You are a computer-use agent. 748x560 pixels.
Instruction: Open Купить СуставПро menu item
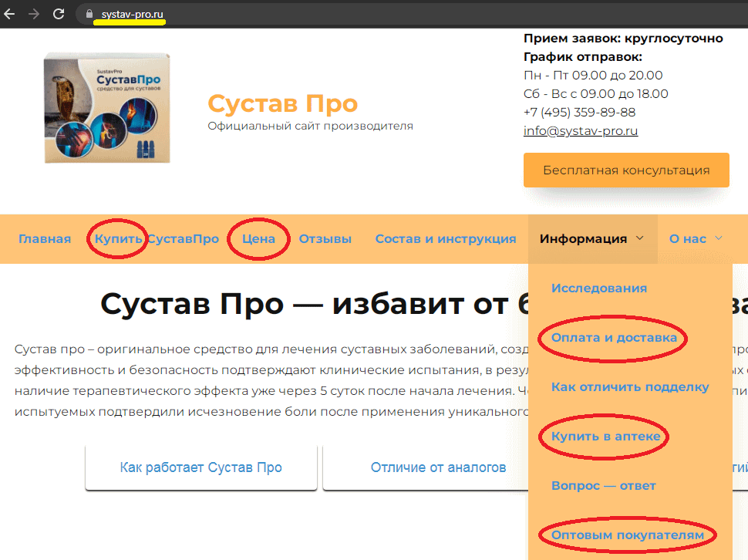point(157,238)
